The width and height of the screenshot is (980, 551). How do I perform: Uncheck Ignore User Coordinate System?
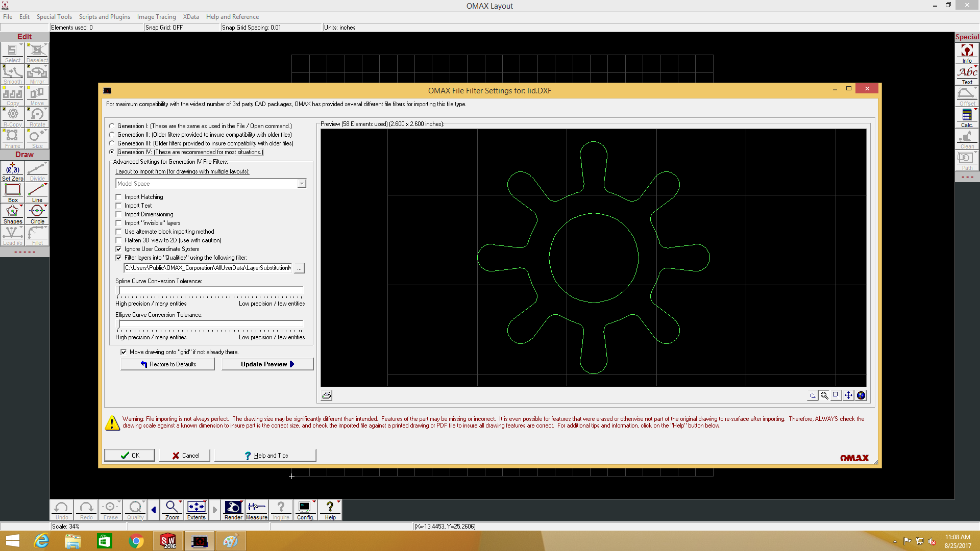tap(119, 249)
